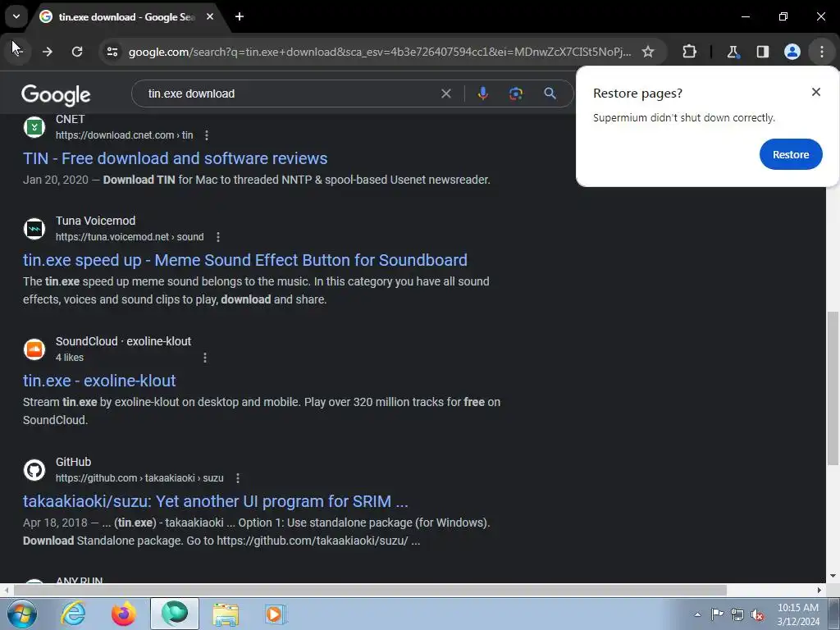The image size is (840, 630).
Task: Clear the search box with the X
Action: 445,94
